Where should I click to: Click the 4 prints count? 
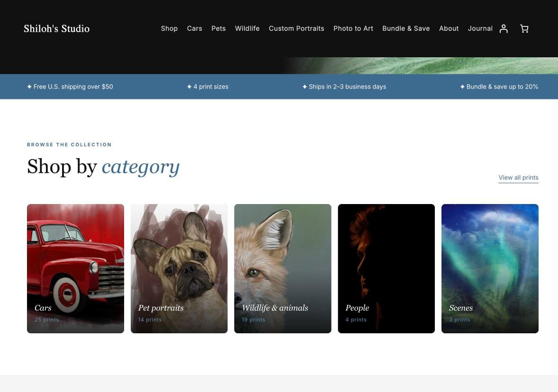click(356, 320)
